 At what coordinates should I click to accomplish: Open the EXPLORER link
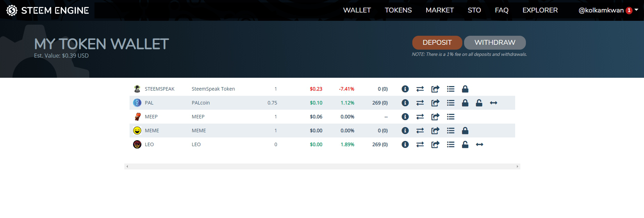(x=540, y=10)
